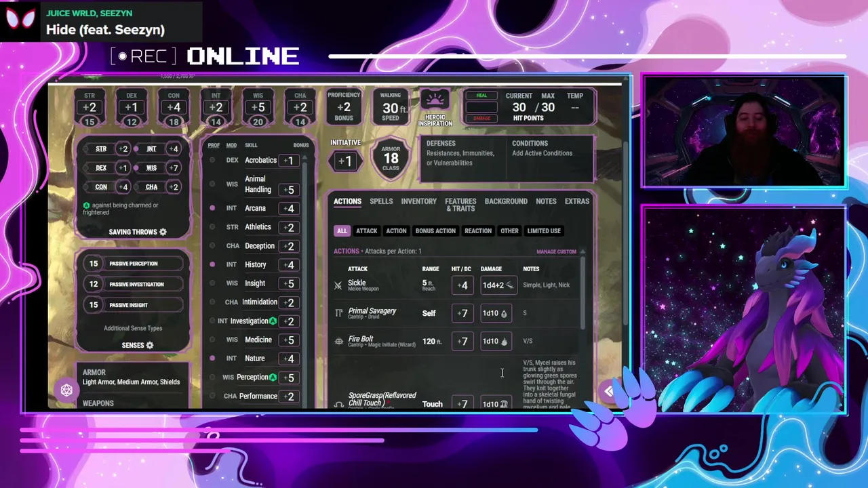Image resolution: width=868 pixels, height=488 pixels.
Task: Toggle the Heroic Inspiration sun icon
Action: [435, 100]
